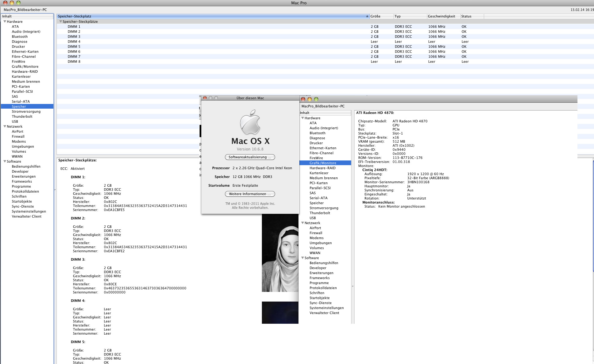Screen dimensions: 594x364
Task: Select the empty DIMM 4 row in the table
Action: [x=325, y=42]
